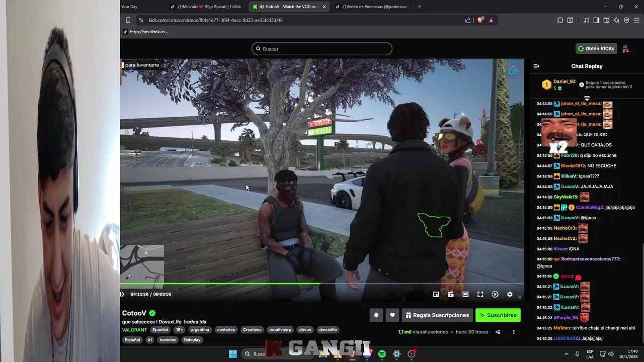Mute the playing CotooV tab audio icon

point(262,7)
